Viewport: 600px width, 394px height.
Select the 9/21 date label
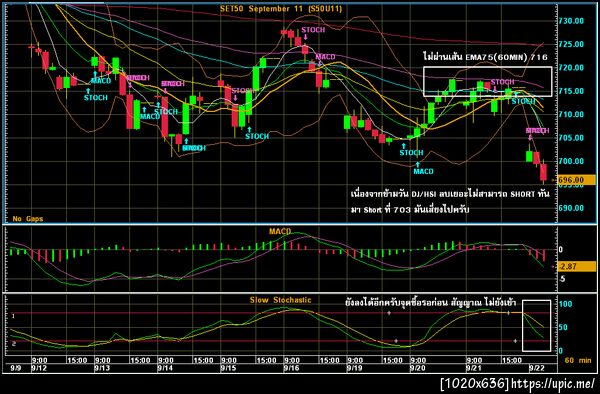pos(473,368)
